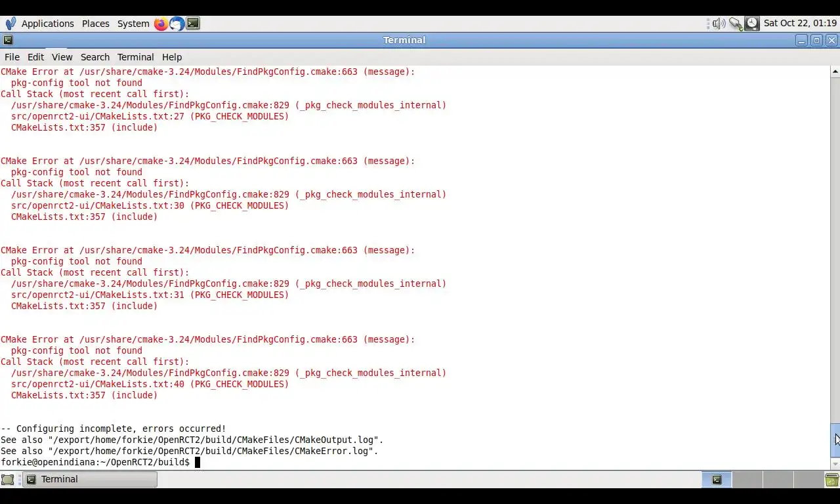840x504 pixels.
Task: Click the CMakeLists.txt:30 call stack line
Action: tap(150, 205)
